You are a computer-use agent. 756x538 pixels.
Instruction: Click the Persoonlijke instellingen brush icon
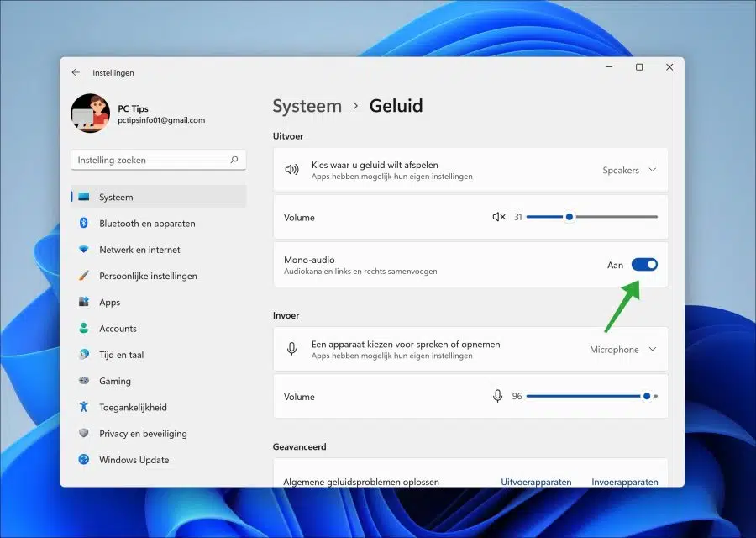(x=84, y=276)
